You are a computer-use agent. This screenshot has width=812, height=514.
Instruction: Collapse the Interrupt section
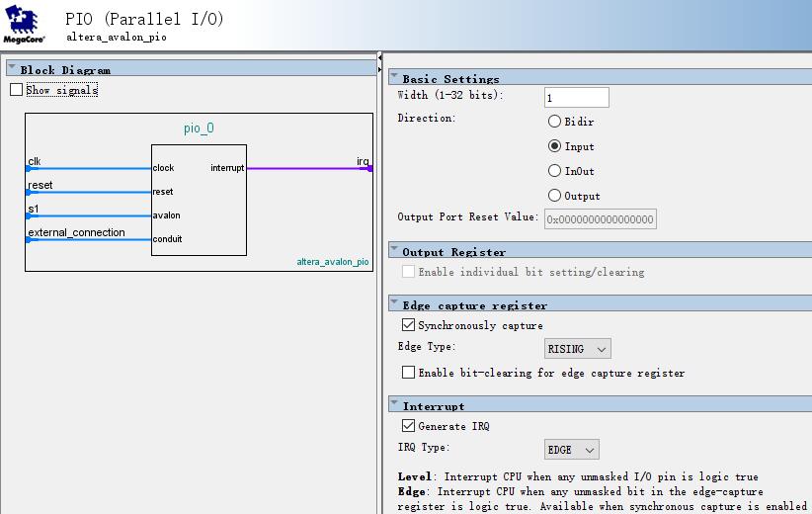point(394,403)
